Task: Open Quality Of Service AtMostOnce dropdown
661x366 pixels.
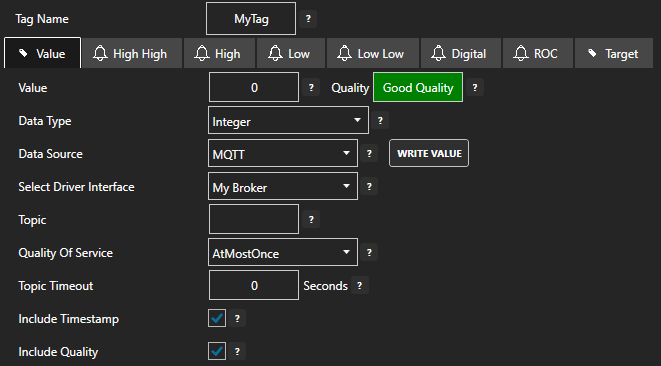Action: click(x=283, y=252)
